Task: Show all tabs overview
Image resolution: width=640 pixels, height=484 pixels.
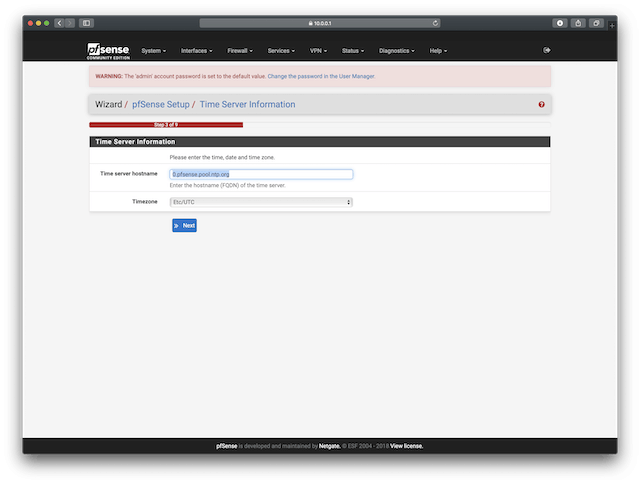Action: 596,23
